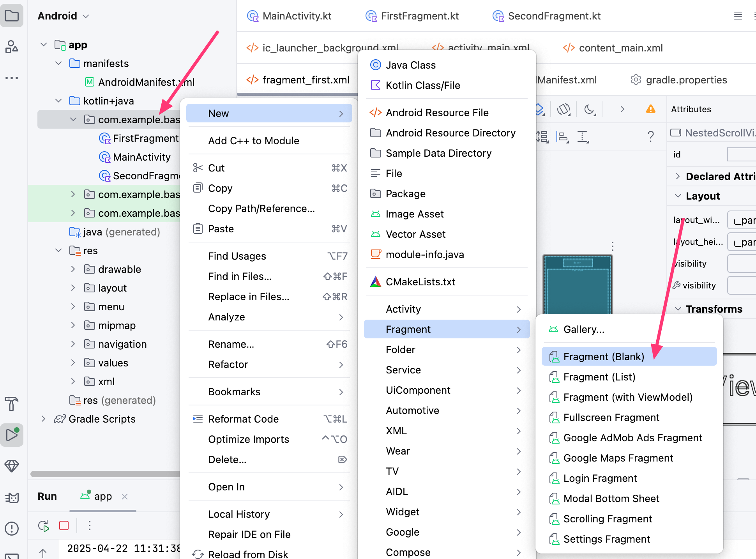Open the Project tool window folder icon
The height and width of the screenshot is (559, 756).
[x=12, y=16]
